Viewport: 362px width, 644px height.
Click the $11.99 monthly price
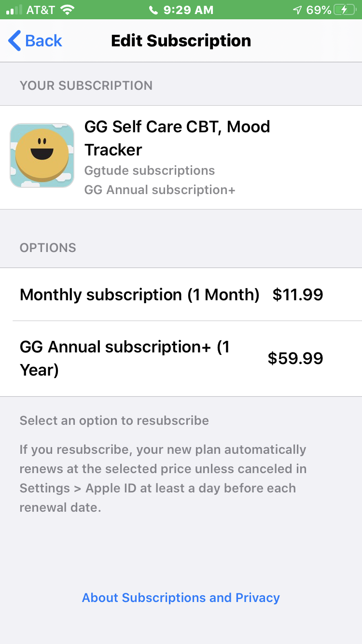pos(297,294)
